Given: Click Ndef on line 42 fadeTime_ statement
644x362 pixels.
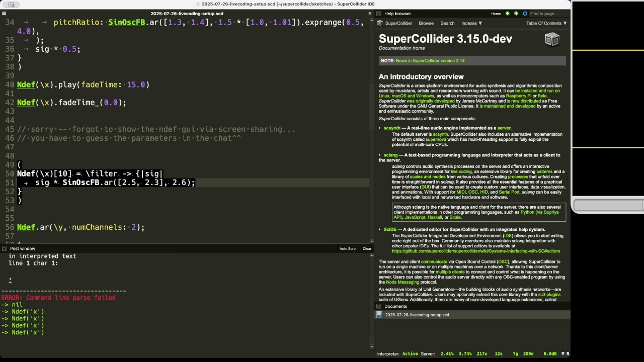Looking at the screenshot, I should pyautogui.click(x=26, y=103).
